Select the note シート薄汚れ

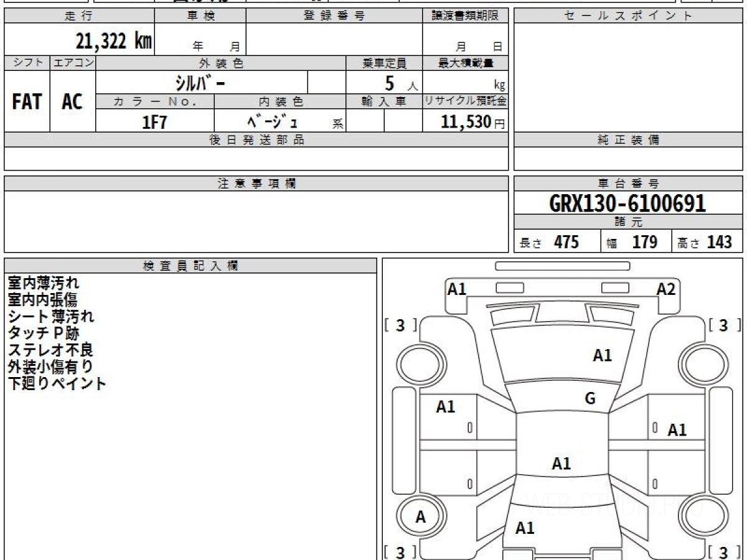click(x=51, y=317)
